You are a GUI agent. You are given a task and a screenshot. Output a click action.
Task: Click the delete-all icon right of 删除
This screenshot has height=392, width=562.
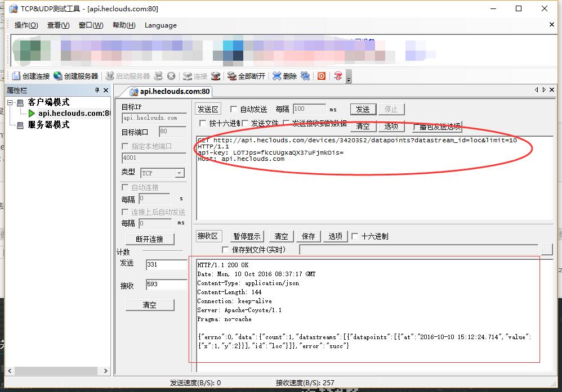coord(305,76)
